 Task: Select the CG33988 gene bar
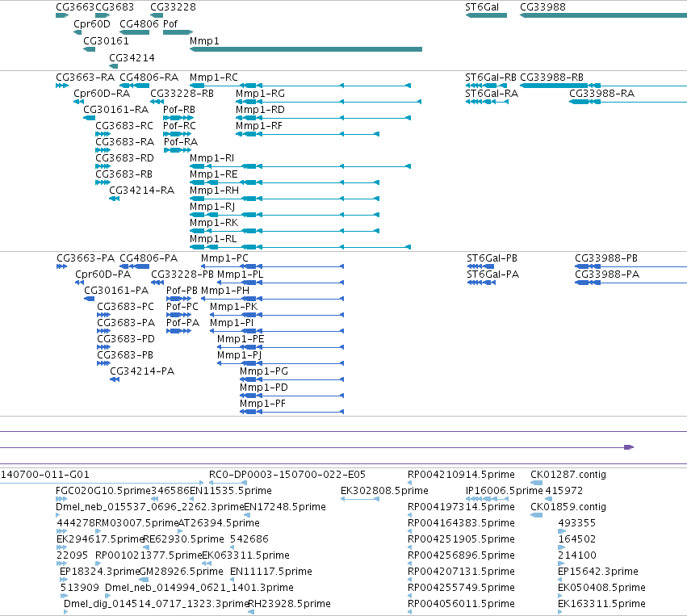[603, 15]
